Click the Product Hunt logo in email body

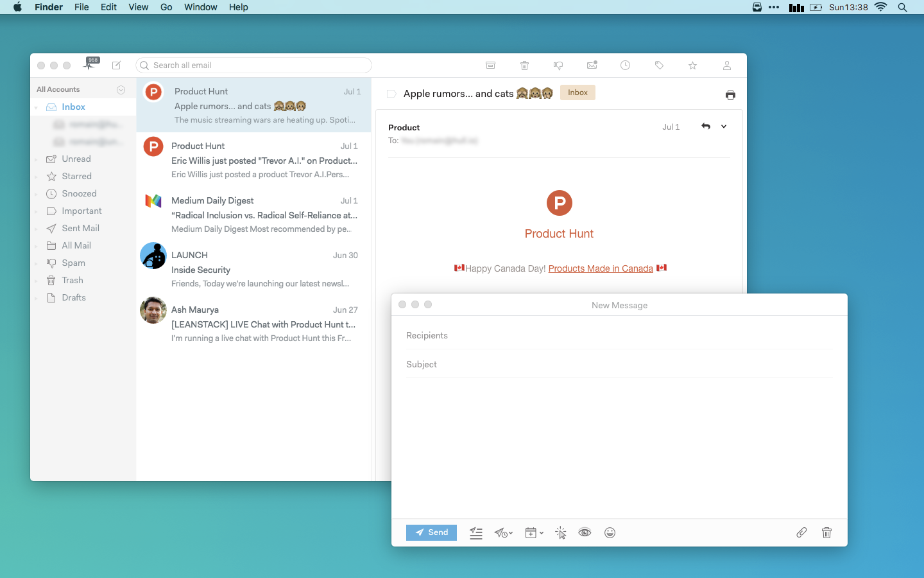559,203
